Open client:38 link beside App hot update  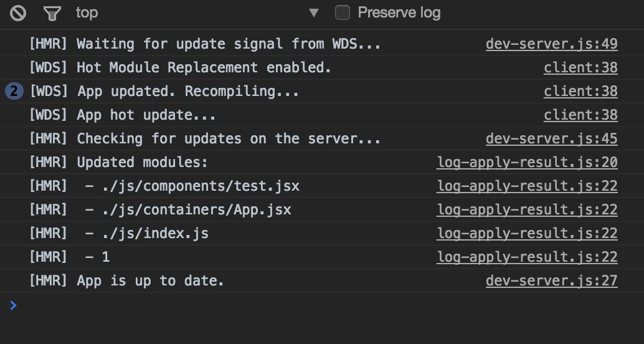pos(580,115)
